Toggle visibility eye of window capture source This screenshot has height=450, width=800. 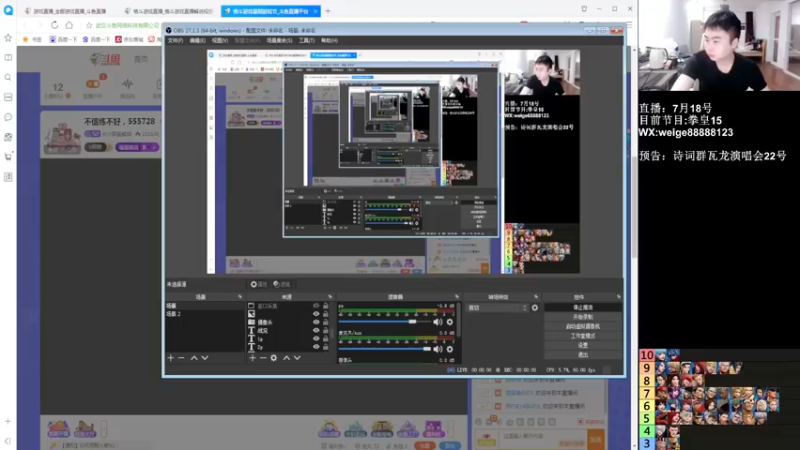316,306
